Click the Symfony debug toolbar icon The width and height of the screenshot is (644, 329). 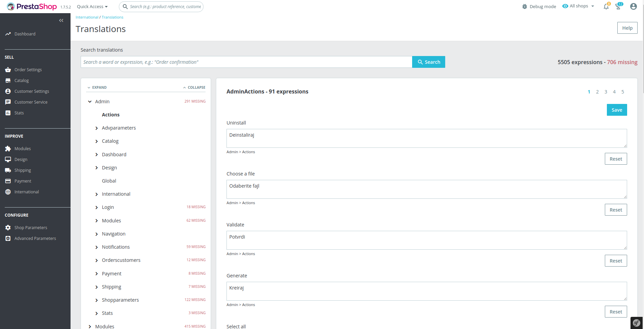[x=637, y=323]
